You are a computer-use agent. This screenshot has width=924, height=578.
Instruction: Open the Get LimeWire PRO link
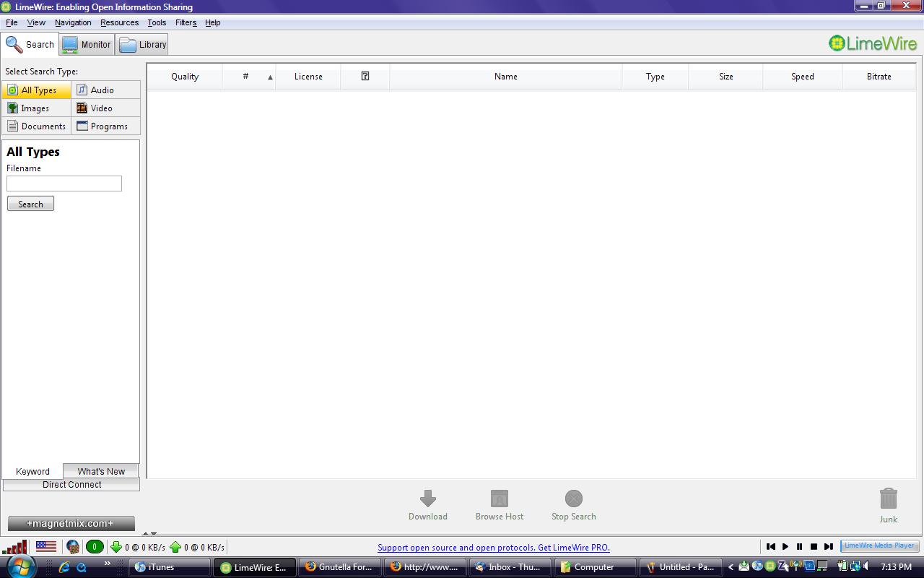[x=494, y=548]
